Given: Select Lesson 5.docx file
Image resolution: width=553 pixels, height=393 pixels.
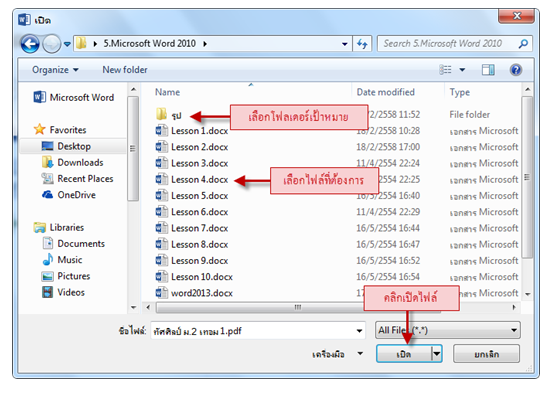Looking at the screenshot, I should tap(192, 195).
